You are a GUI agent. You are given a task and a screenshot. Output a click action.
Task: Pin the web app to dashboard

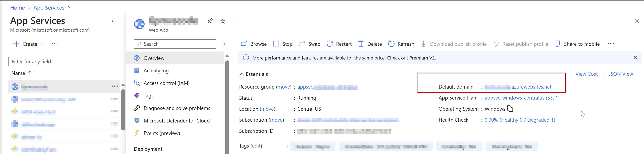coord(210,21)
